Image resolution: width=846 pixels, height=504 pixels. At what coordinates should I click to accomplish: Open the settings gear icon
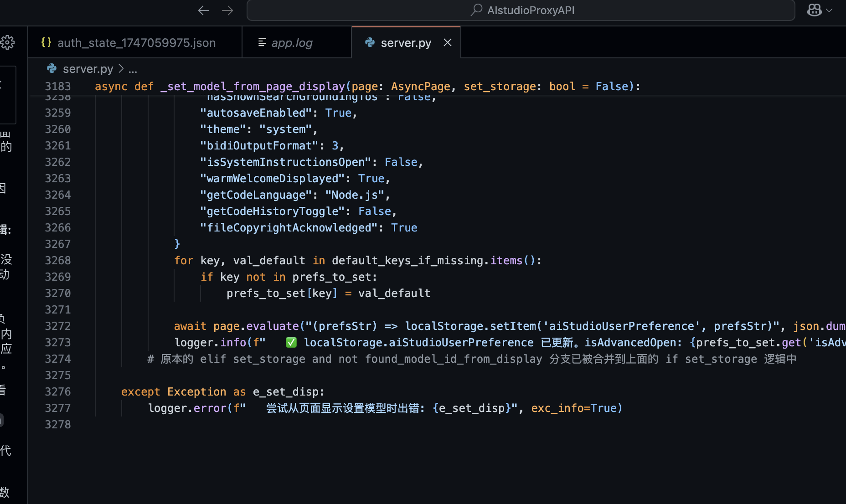[x=7, y=42]
